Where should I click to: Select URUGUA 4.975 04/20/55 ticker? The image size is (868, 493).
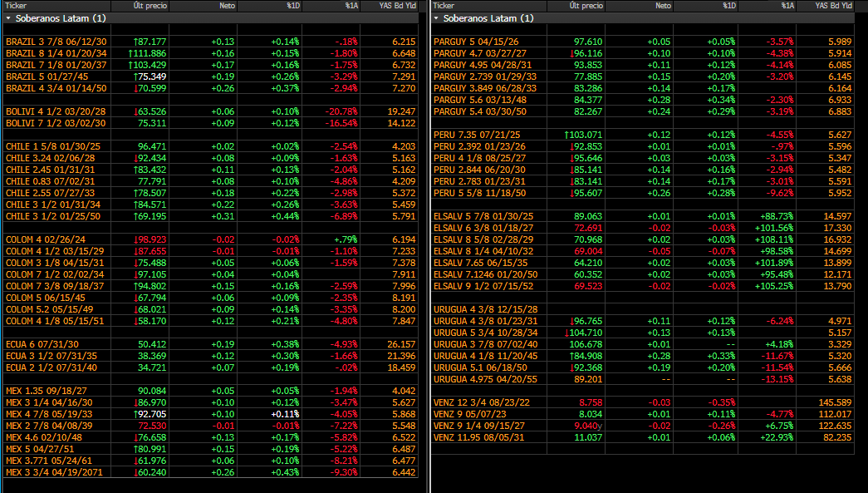pos(483,379)
